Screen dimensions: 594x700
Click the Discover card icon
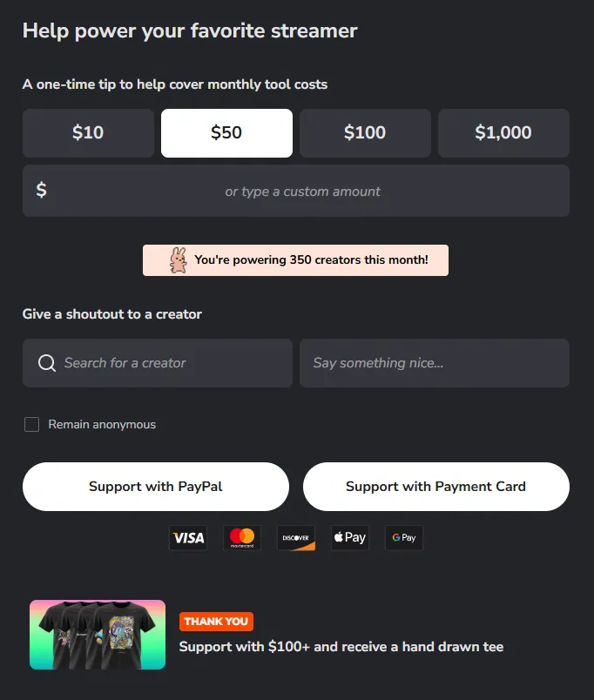[296, 537]
